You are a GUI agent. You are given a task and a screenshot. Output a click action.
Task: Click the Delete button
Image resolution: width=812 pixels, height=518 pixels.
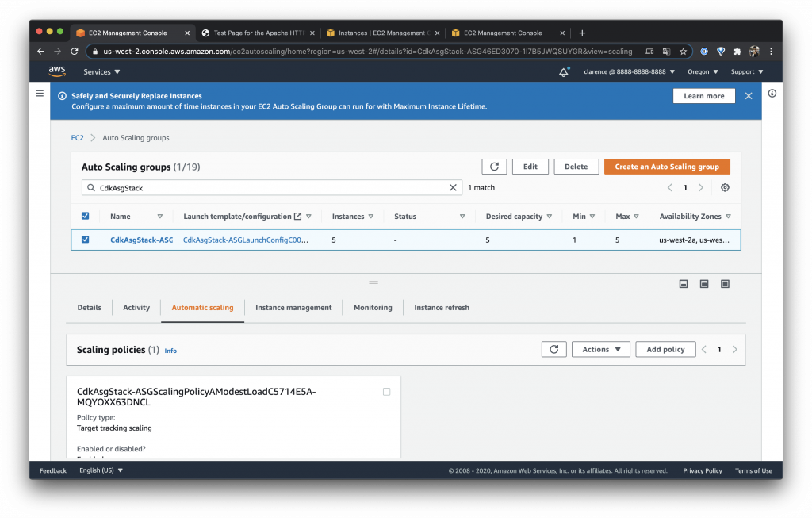point(576,167)
